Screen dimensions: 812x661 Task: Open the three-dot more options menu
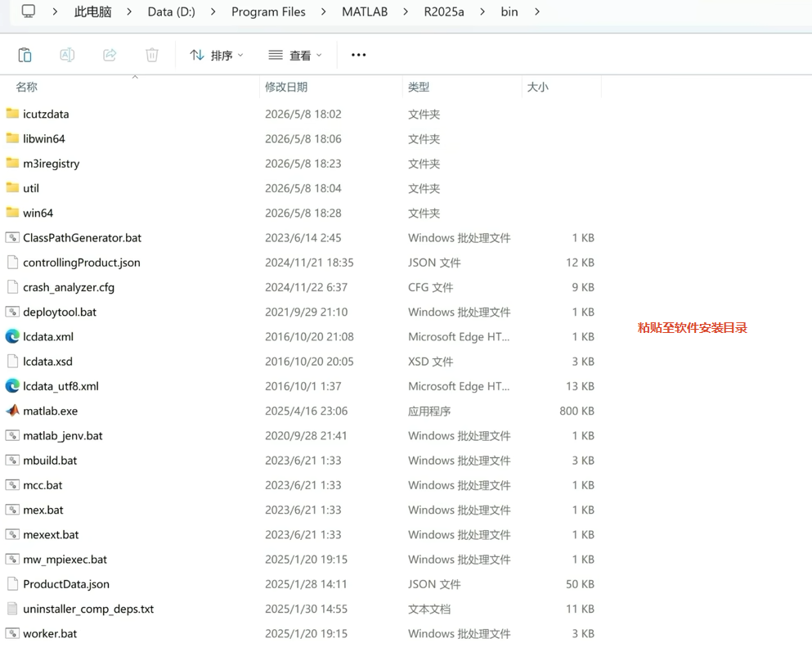coord(358,55)
